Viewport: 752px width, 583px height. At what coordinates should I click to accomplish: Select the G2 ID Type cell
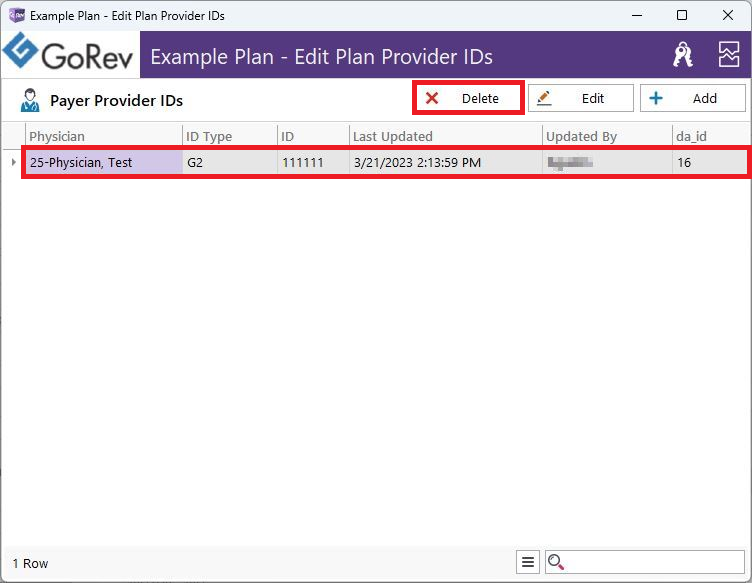[230, 162]
